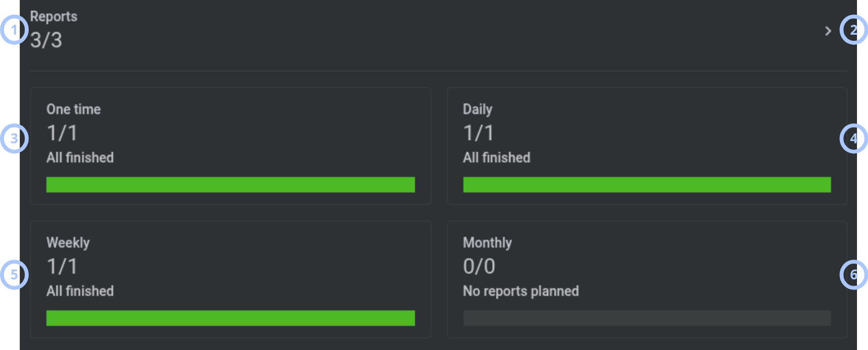
Task: Click the One time green progress bar
Action: tap(231, 185)
